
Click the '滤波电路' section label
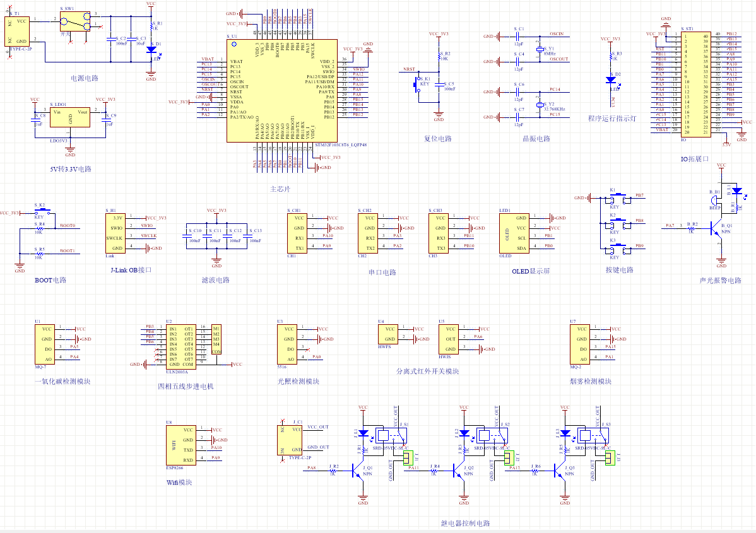(216, 280)
